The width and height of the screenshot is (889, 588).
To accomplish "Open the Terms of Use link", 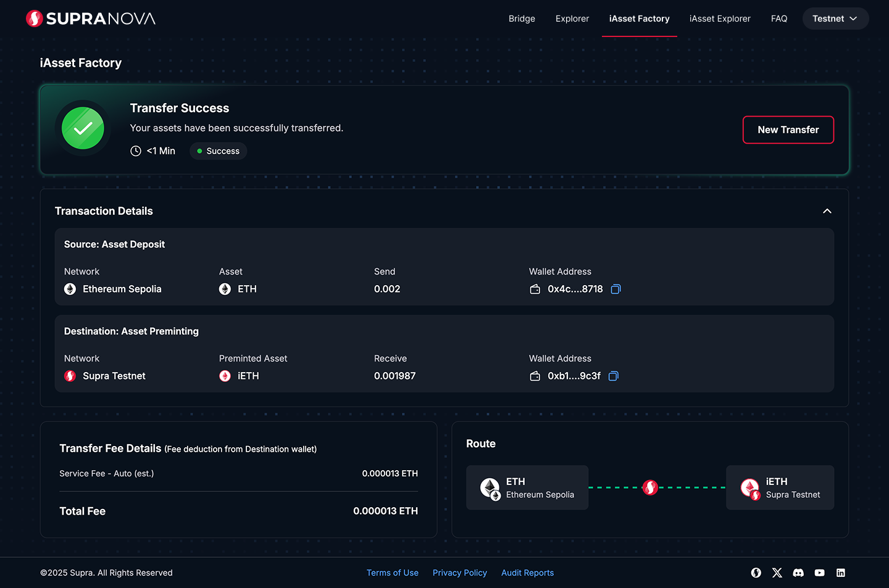I will (x=393, y=573).
